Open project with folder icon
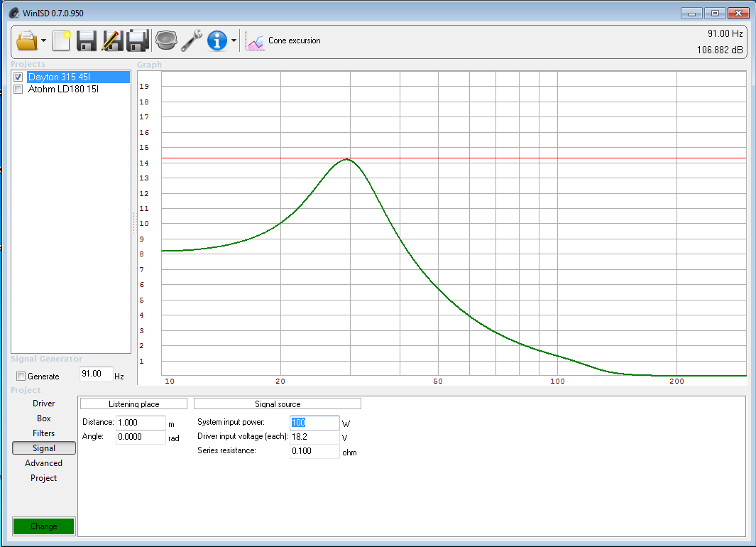Viewport: 756px width, 547px height. 27,40
